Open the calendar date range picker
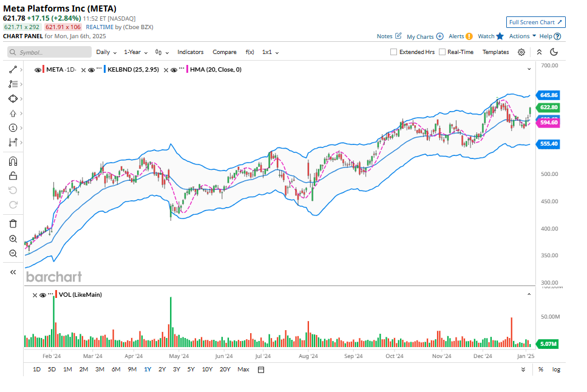The width and height of the screenshot is (587, 392). pyautogui.click(x=261, y=370)
